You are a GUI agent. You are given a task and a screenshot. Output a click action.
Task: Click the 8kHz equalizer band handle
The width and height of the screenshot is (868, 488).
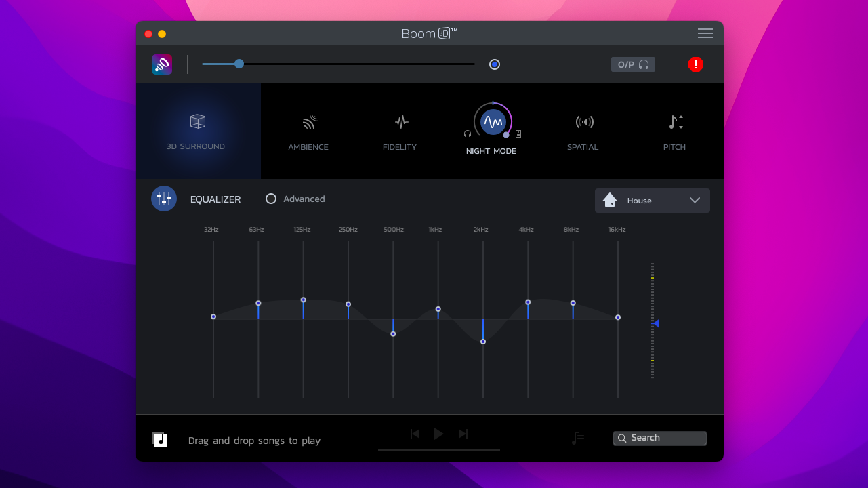point(573,303)
